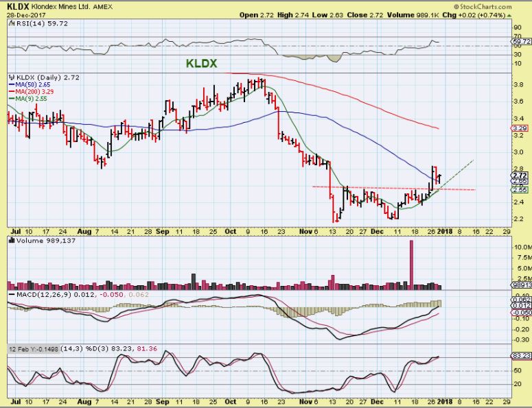
Task: Click the 'Chg +0.02 (+0.74%)' header value
Action: point(474,15)
